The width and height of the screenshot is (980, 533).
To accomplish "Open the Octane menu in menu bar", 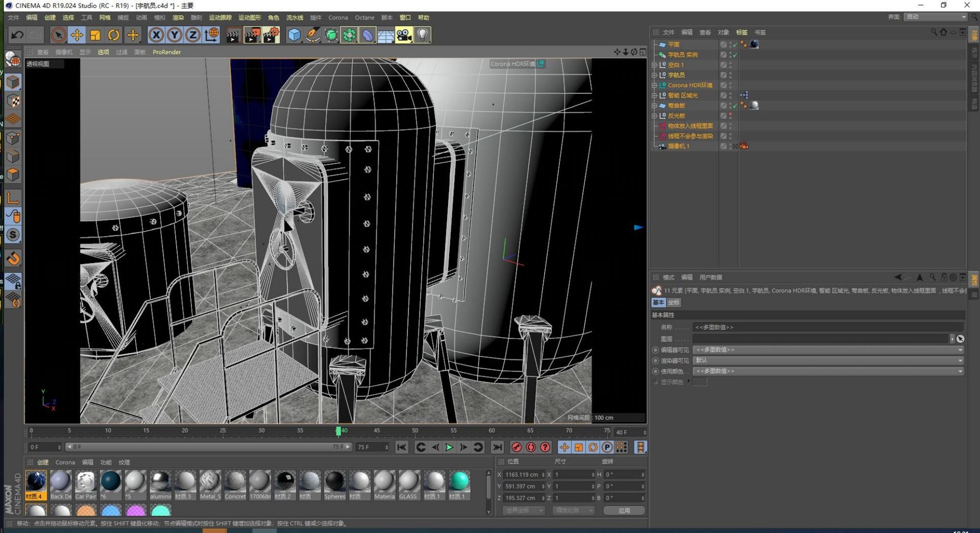I will [x=364, y=17].
